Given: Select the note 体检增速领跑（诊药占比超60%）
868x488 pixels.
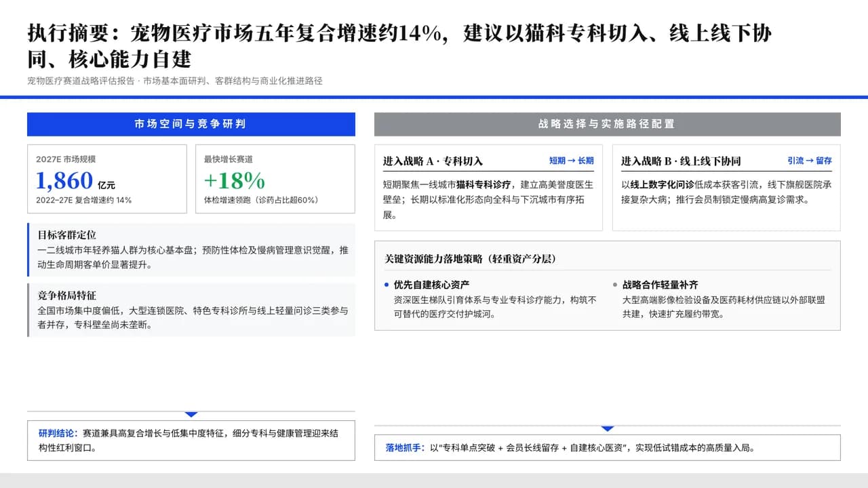Looking at the screenshot, I should coord(261,200).
